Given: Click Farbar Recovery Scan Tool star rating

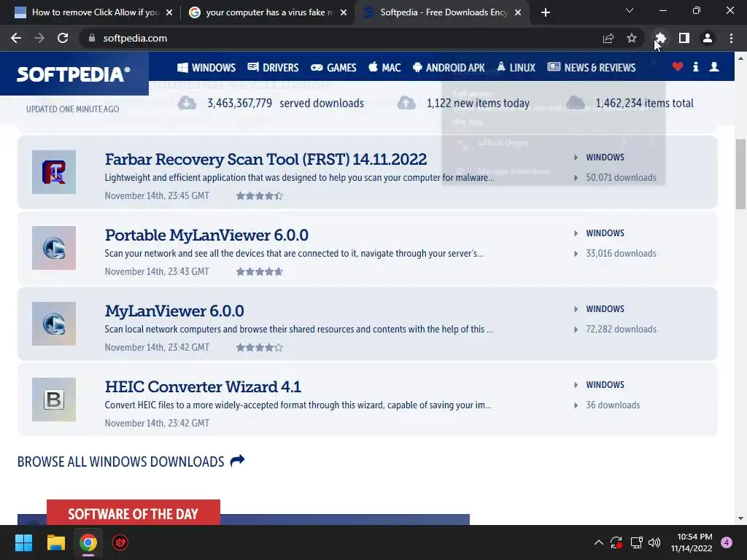Looking at the screenshot, I should coord(260,195).
